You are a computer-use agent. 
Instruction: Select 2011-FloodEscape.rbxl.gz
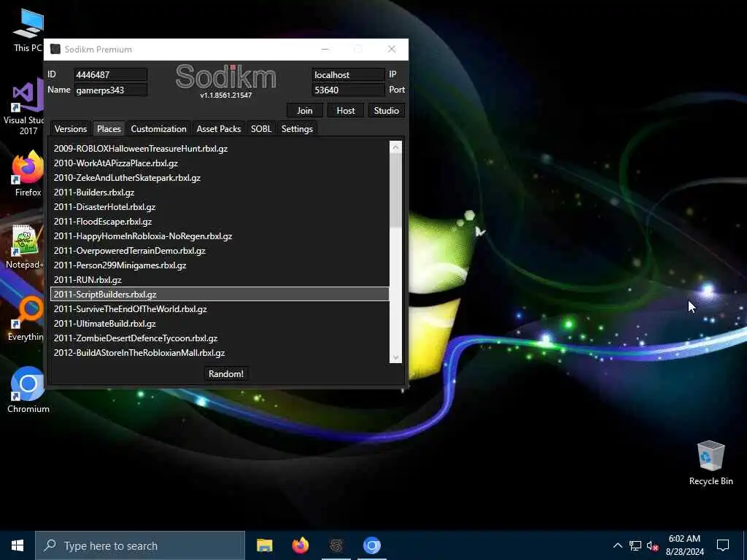click(220, 222)
